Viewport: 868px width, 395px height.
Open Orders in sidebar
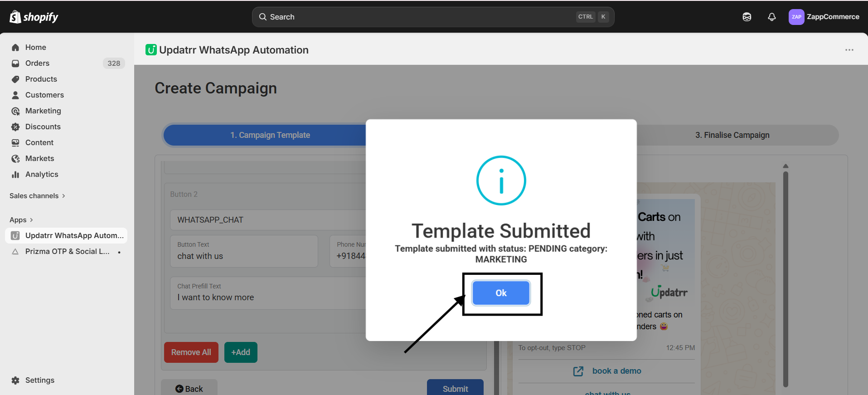point(37,63)
